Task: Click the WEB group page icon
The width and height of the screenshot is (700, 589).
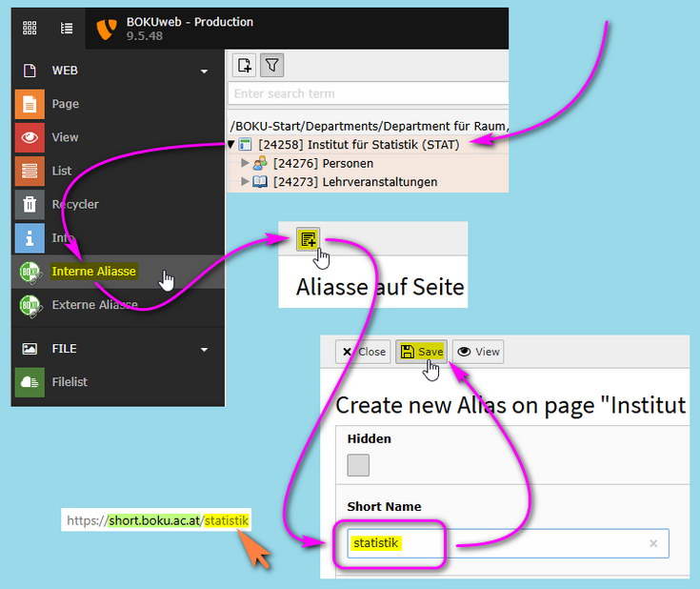Action: click(x=30, y=71)
